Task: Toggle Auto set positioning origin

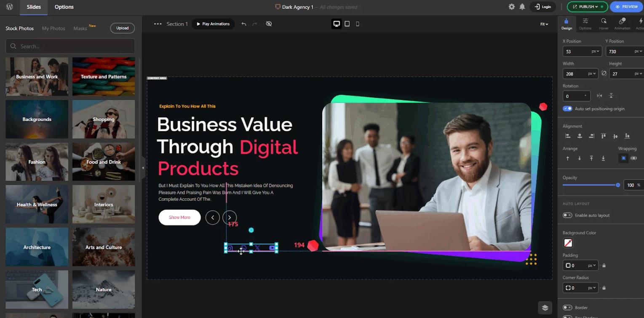Action: tap(567, 108)
